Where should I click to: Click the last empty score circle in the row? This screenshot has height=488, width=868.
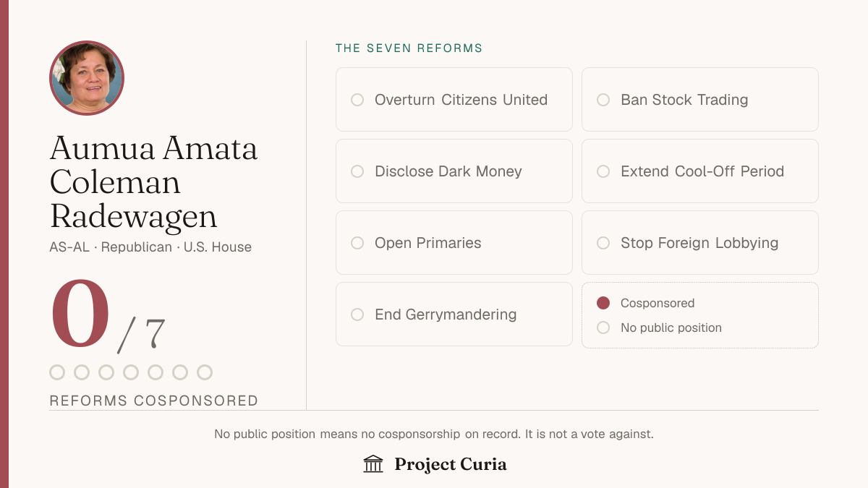(x=205, y=372)
